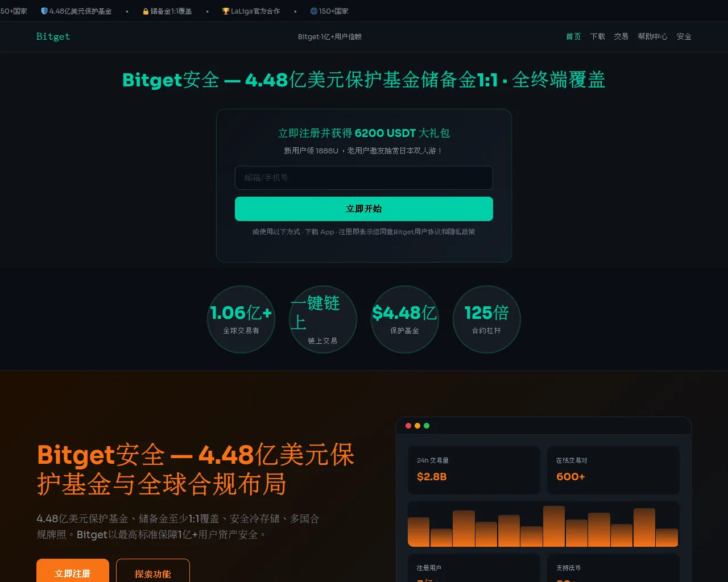Click the red dot in the dashboard window
Viewport: 728px width, 582px height.
[x=408, y=426]
